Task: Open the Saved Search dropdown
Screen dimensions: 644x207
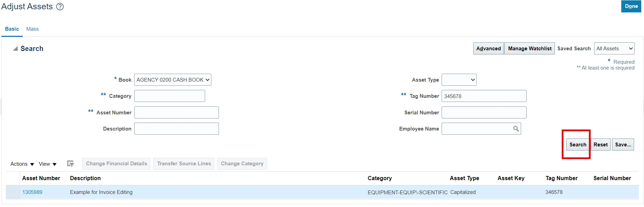Action: pyautogui.click(x=614, y=49)
